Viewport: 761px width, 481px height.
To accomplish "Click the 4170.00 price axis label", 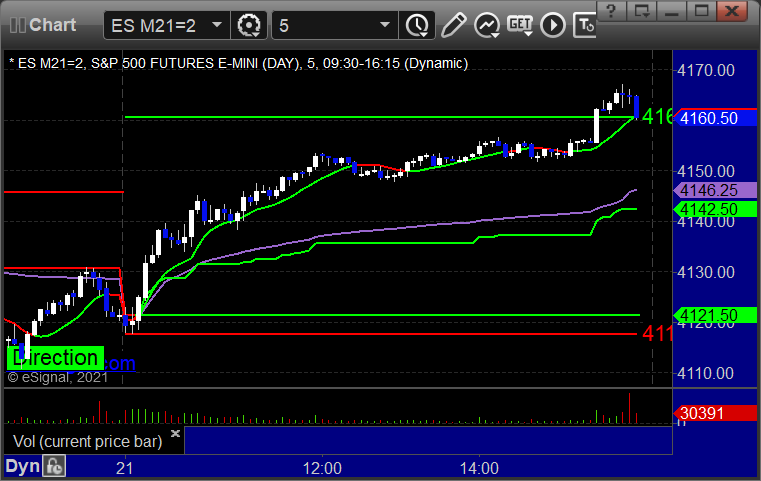I will [x=706, y=70].
